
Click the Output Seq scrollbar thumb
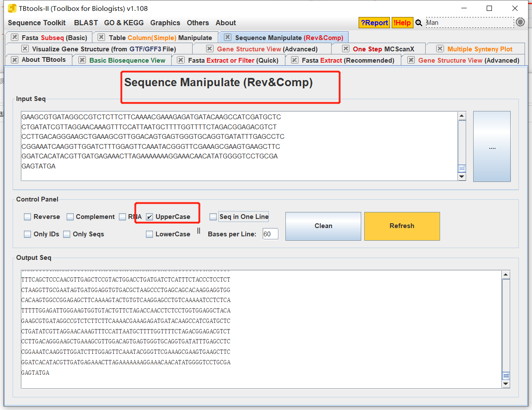tap(506, 376)
